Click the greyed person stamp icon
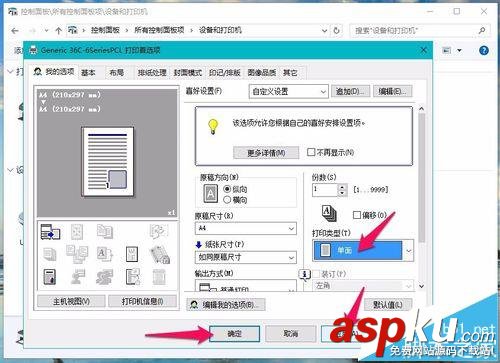Viewport: 500px width, 363px height. tap(77, 277)
